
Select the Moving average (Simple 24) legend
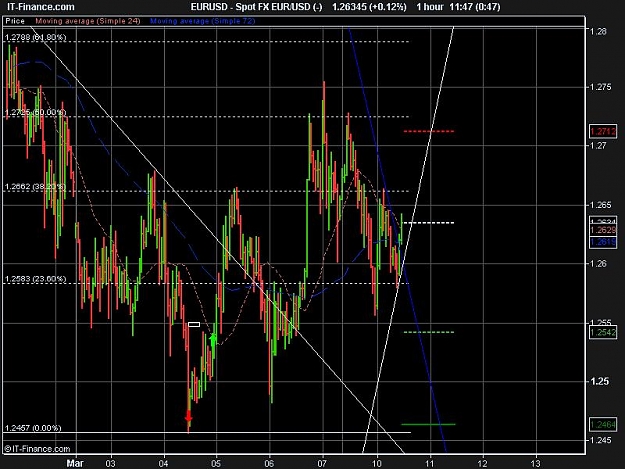pyautogui.click(x=88, y=21)
